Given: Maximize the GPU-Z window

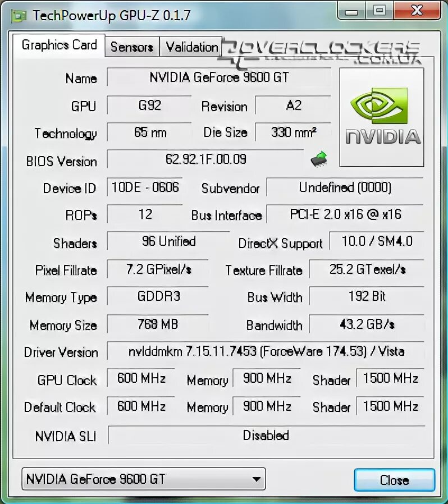Looking at the screenshot, I should pyautogui.click(x=380, y=11).
